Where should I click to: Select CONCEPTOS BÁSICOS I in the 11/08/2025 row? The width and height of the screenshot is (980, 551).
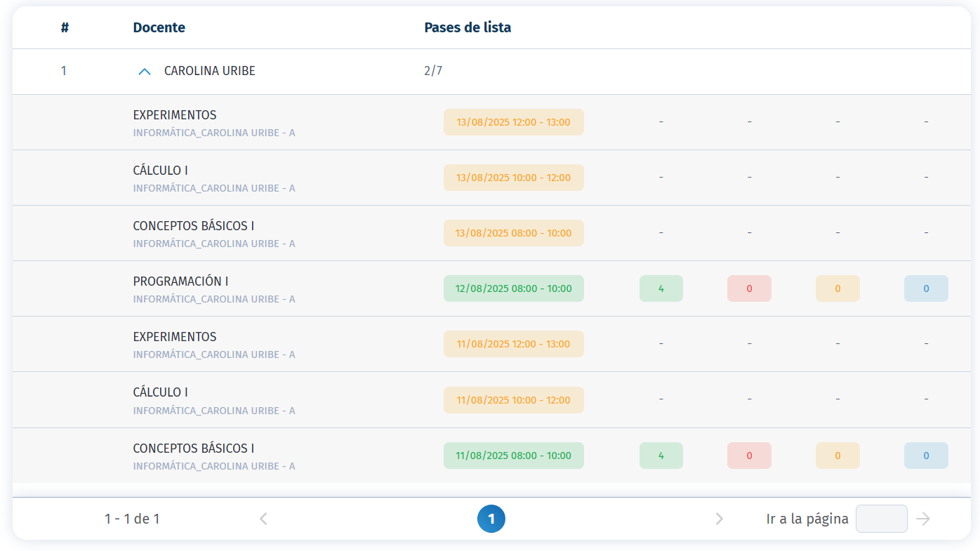[194, 449]
